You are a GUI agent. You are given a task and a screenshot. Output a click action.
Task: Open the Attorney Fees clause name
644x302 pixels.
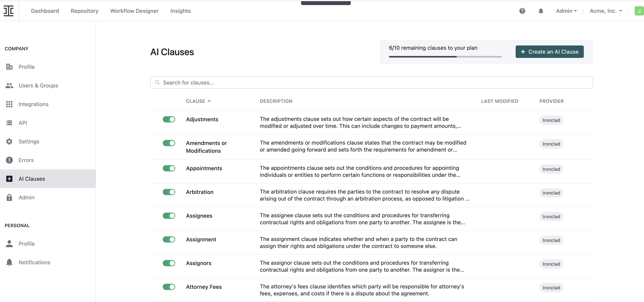coord(204,287)
